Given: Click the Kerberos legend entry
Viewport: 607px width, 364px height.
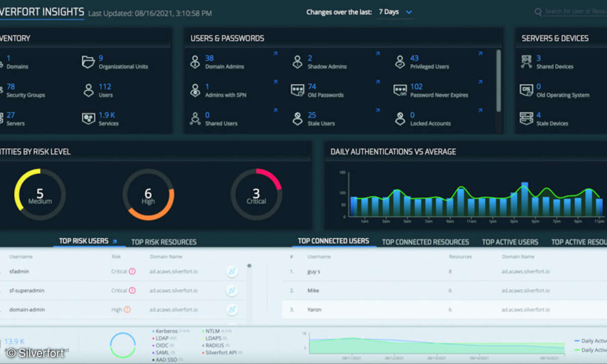Looking at the screenshot, I should click(170, 331).
